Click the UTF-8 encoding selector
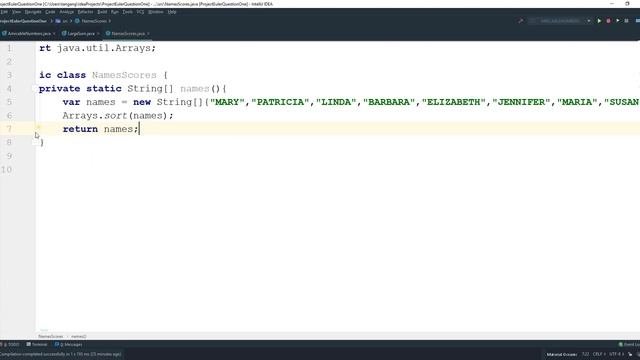 (616, 354)
